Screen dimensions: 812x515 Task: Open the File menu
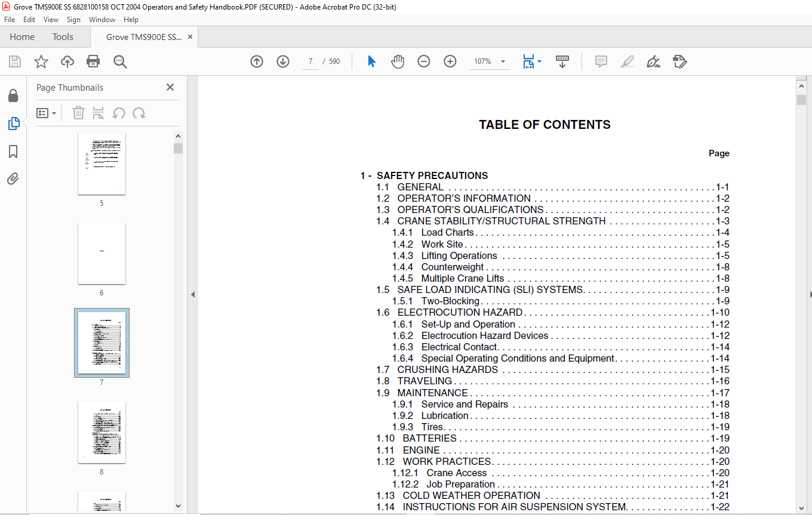pos(10,20)
